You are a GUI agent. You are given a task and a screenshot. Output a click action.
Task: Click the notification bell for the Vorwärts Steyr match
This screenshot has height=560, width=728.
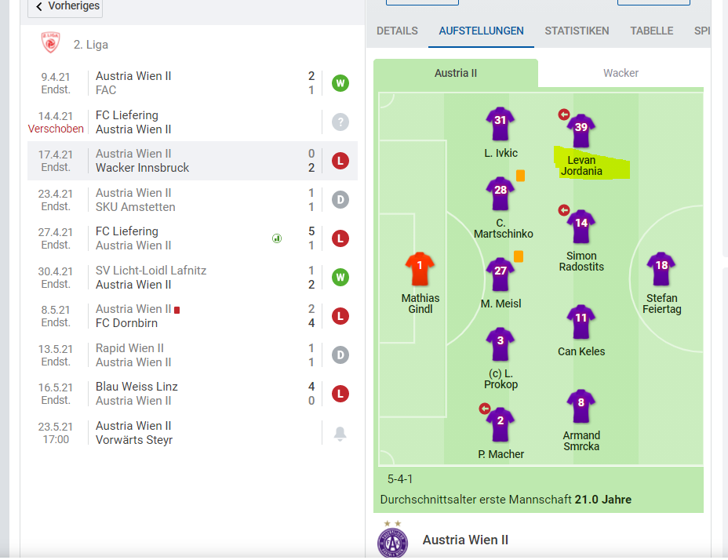tap(340, 433)
